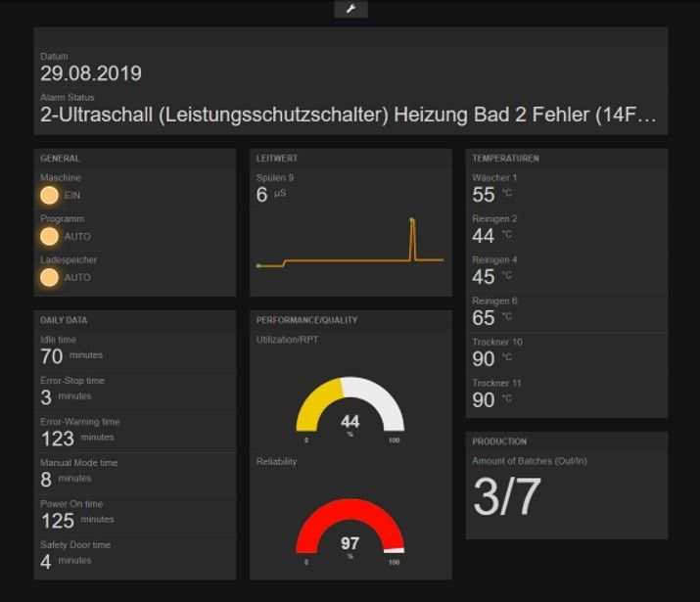Click the Safety Door time value
This screenshot has width=700, height=602.
[46, 562]
